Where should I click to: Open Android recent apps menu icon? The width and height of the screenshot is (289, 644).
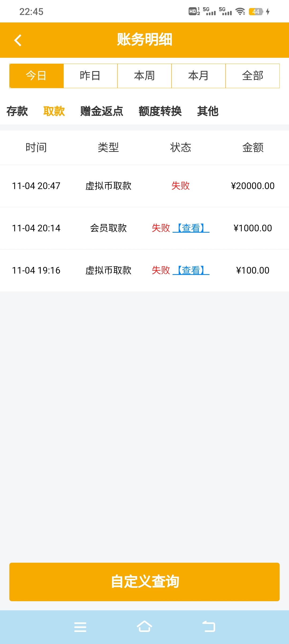[80, 627]
